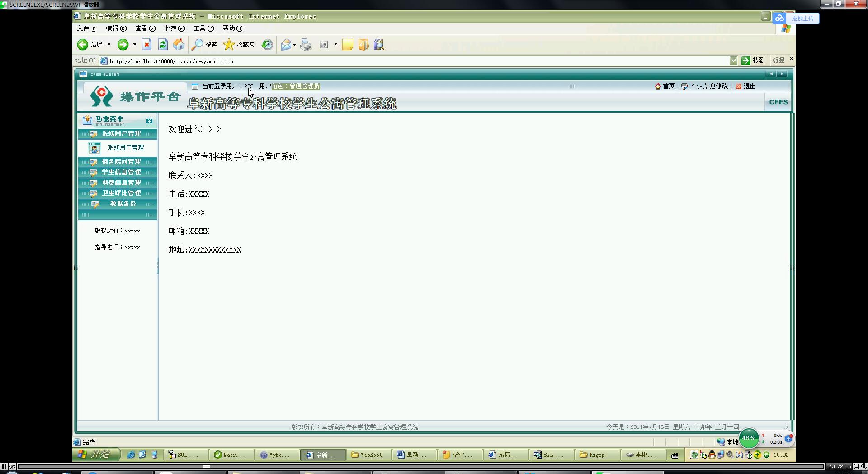Click the CFES button at header right
This screenshot has width=868, height=474.
778,102
